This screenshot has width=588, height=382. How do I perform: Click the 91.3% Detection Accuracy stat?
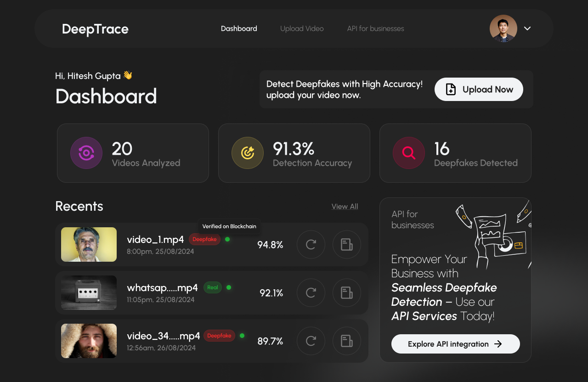tap(294, 153)
